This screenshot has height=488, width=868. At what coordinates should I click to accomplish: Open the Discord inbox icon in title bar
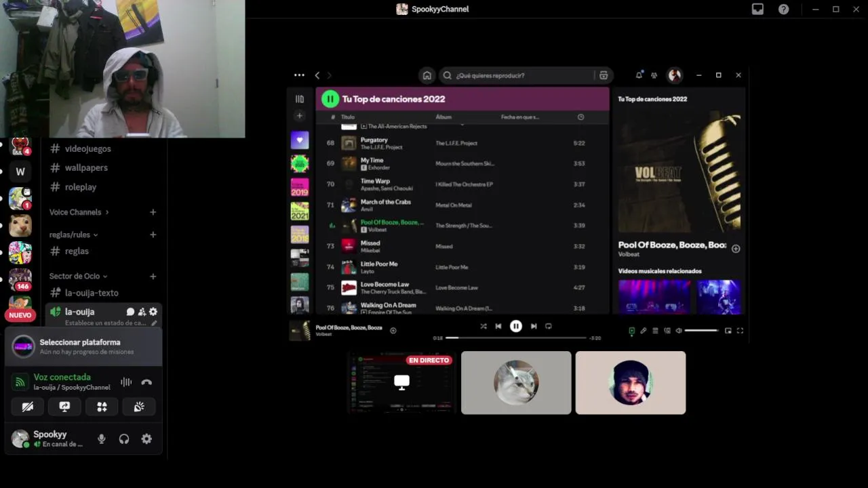(757, 9)
